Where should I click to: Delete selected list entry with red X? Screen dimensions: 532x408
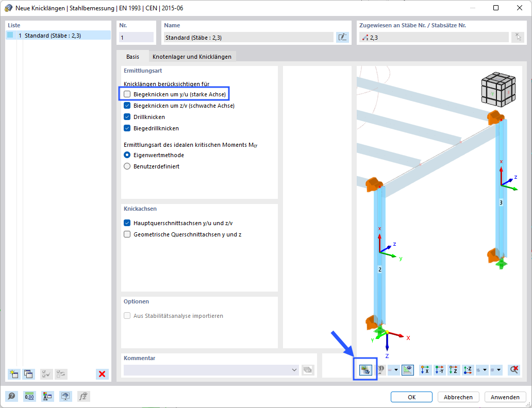click(102, 374)
